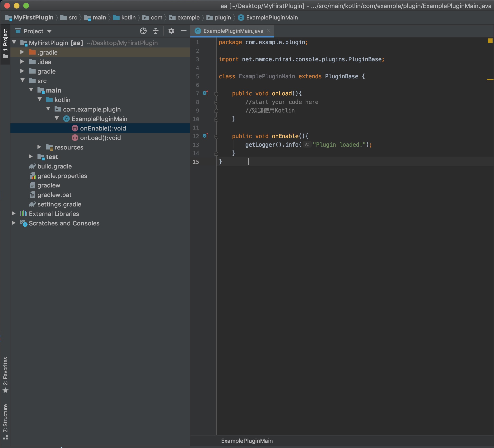Open the 2: Favorites side tab
The image size is (494, 448).
coord(5,375)
